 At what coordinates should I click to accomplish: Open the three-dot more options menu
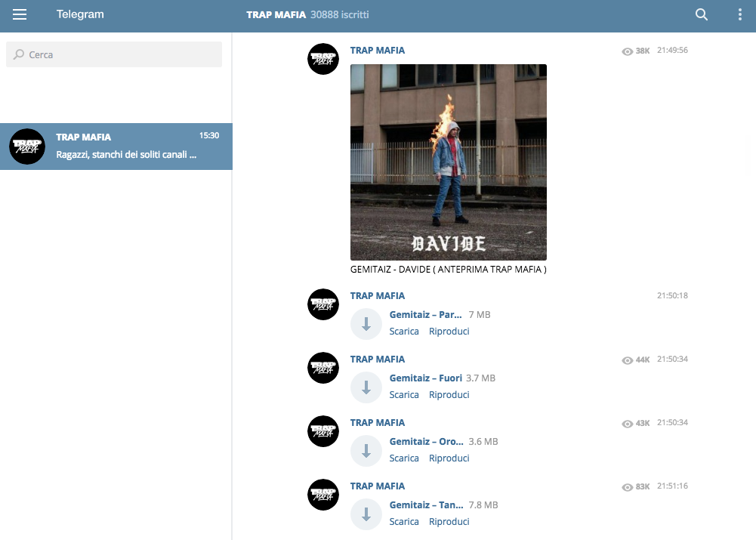[x=739, y=14]
